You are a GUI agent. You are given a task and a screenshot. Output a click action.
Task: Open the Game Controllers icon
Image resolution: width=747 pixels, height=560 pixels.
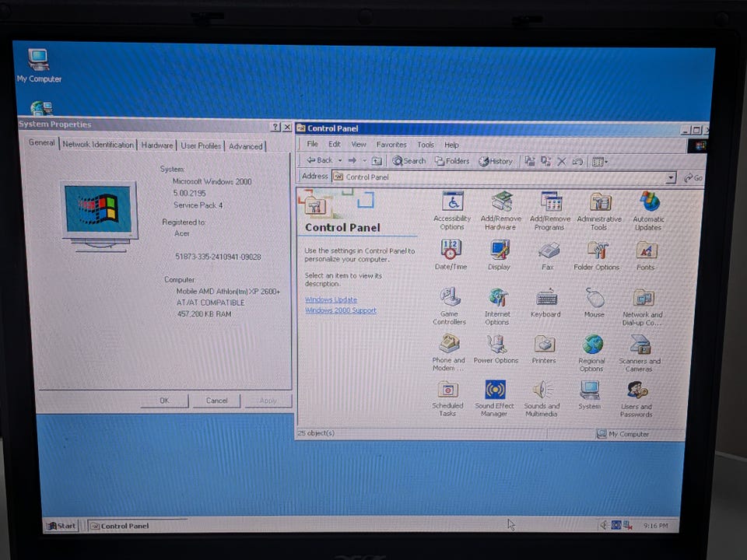449,306
